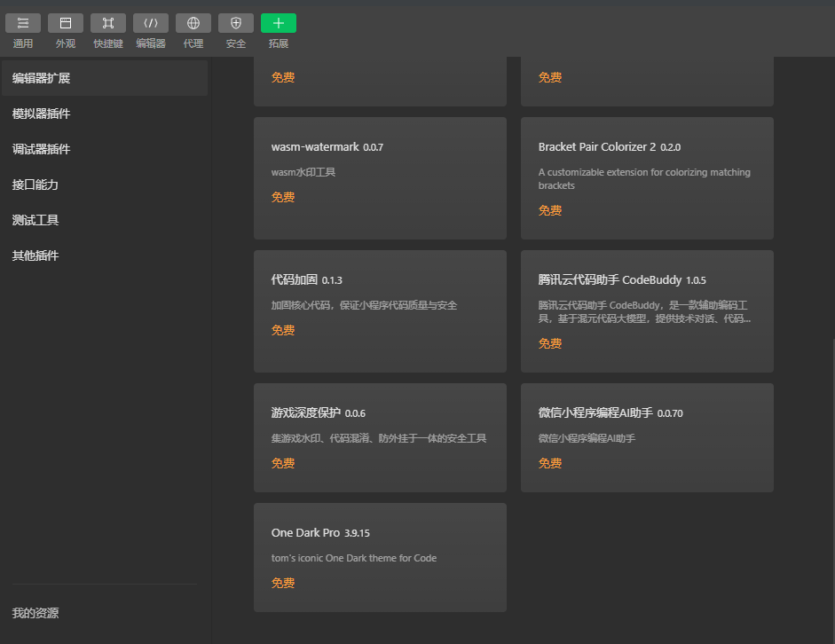
Task: Select 编辑器扩展 in the sidebar
Action: [105, 78]
